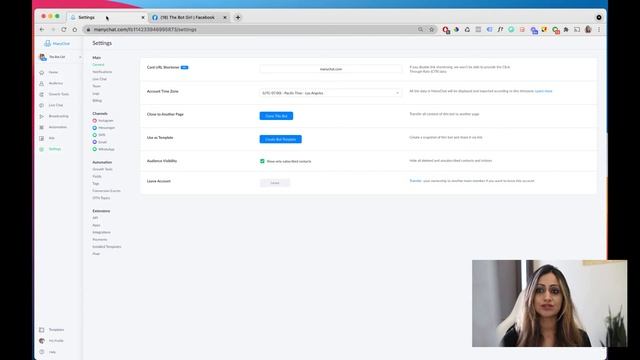Reload the page with the refresh icon

64,29
